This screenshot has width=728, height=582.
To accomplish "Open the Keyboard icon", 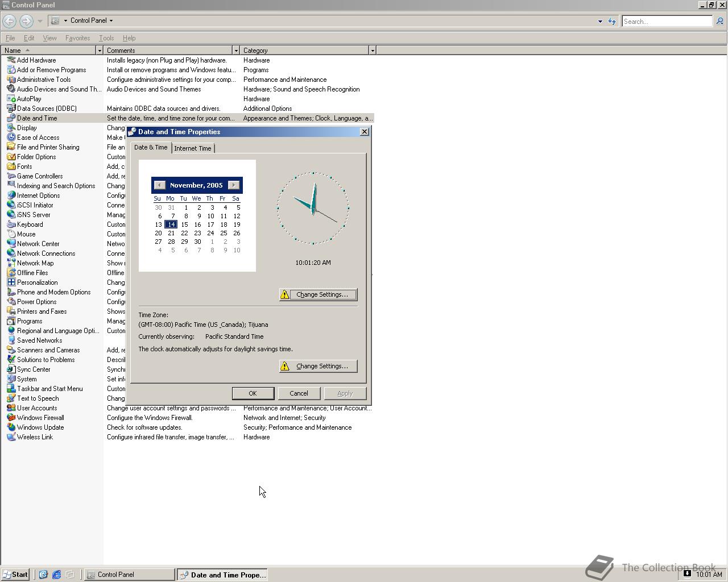I will pyautogui.click(x=11, y=225).
